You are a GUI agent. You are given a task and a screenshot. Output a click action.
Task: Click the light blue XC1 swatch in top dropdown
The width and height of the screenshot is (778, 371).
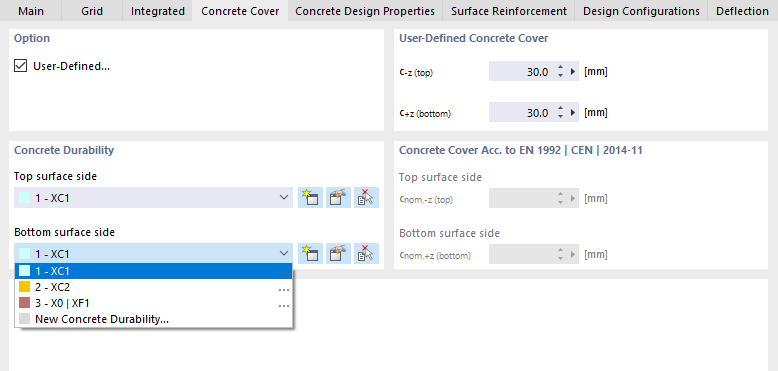(24, 198)
